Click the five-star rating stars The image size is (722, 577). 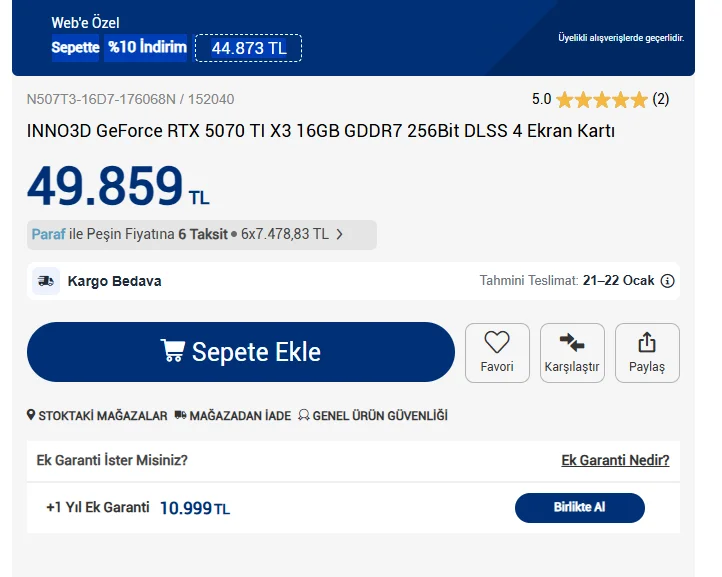(x=602, y=99)
